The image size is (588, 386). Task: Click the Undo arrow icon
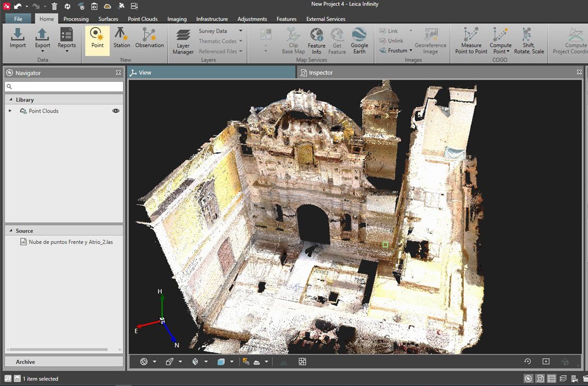coord(17,6)
